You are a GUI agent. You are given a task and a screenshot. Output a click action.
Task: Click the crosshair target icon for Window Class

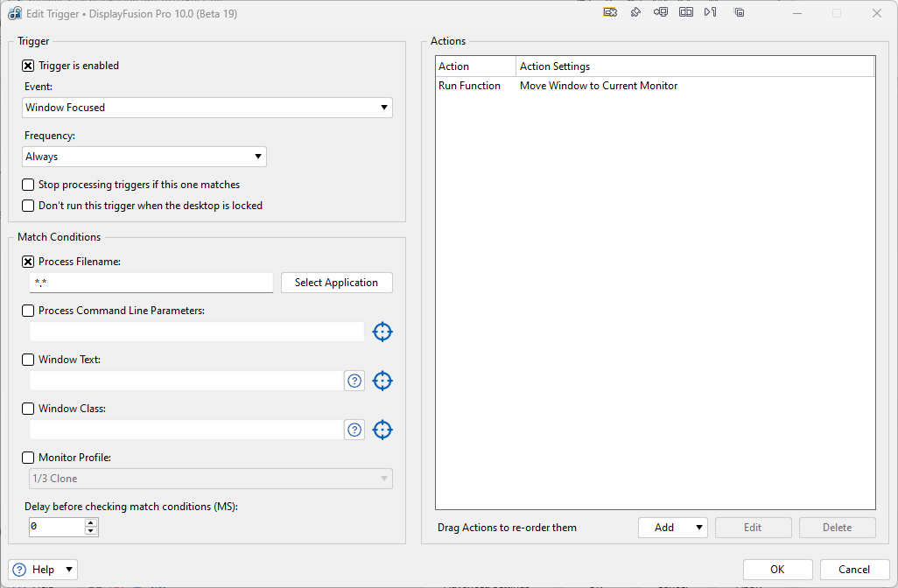tap(382, 430)
